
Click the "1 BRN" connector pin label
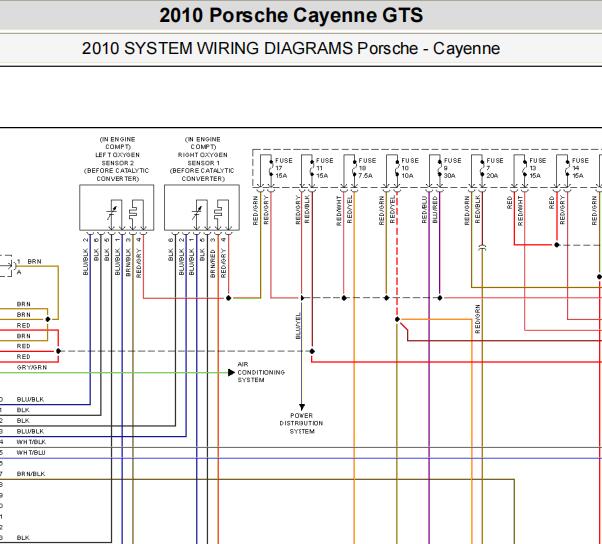(29, 261)
